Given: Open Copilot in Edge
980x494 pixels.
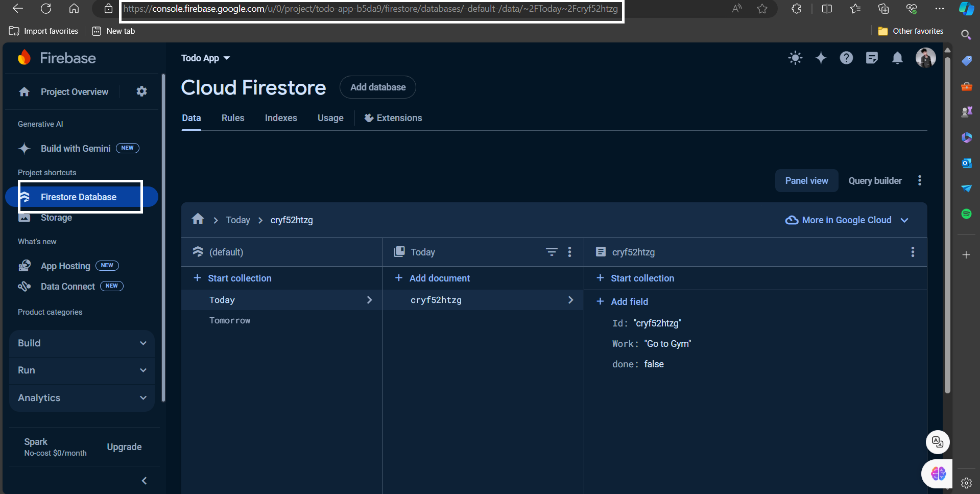Looking at the screenshot, I should point(966,9).
